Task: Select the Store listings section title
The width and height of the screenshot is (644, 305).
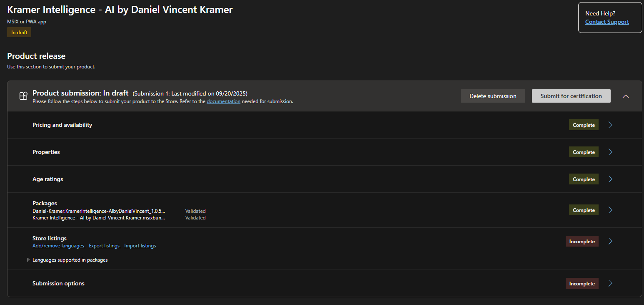Action: pos(50,238)
